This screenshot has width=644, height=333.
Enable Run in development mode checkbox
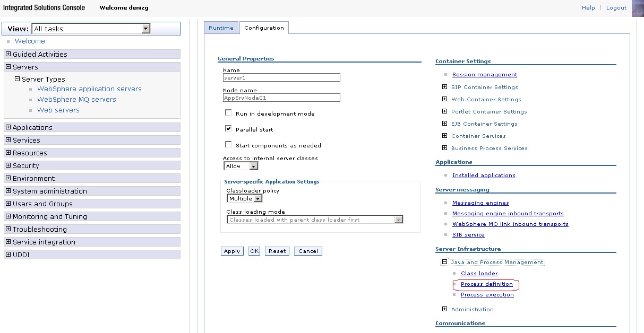(x=228, y=113)
